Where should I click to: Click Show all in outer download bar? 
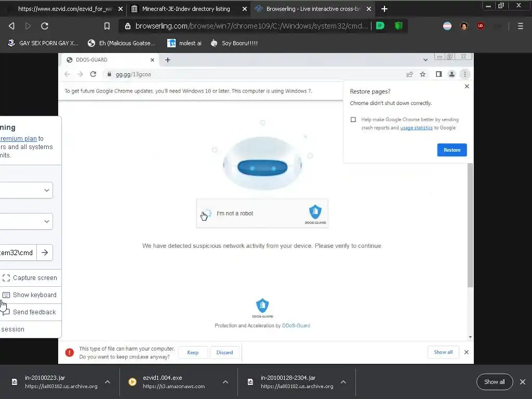pos(495,382)
